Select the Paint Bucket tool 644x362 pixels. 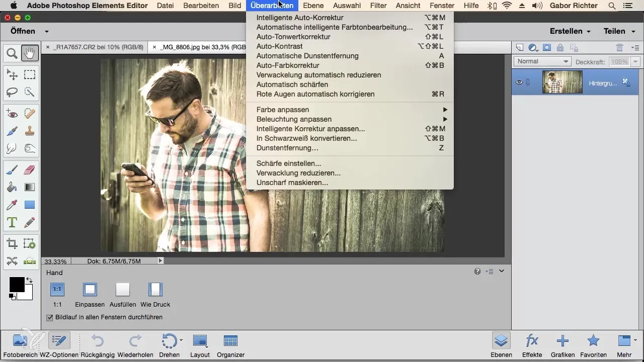(12, 188)
